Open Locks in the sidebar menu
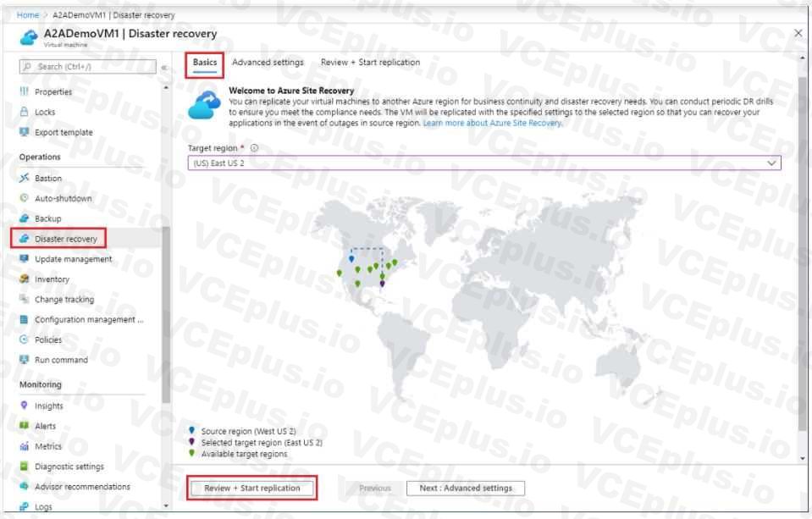The image size is (812, 519). tap(45, 112)
